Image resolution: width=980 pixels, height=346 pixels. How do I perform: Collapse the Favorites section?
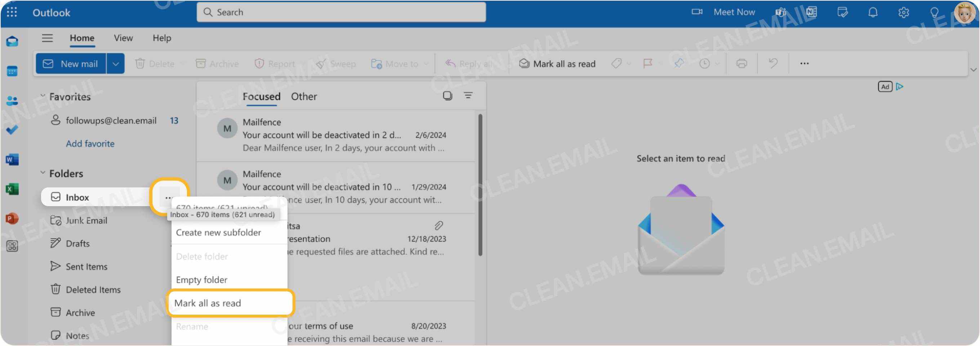pyautogui.click(x=43, y=96)
